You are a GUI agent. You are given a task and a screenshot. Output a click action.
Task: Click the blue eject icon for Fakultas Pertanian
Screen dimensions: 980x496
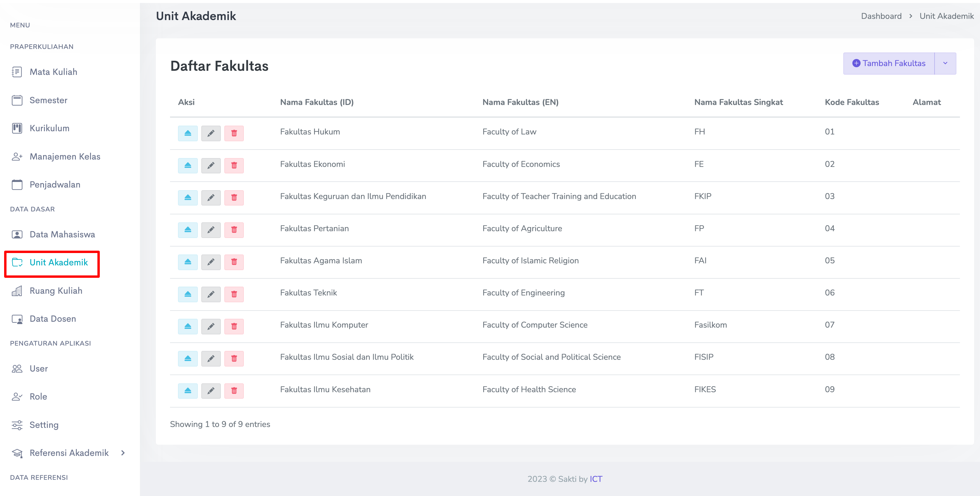coord(187,229)
